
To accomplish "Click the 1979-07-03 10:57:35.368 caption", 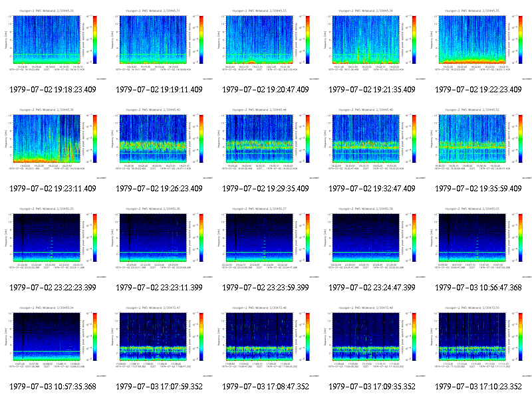I will point(53,387).
